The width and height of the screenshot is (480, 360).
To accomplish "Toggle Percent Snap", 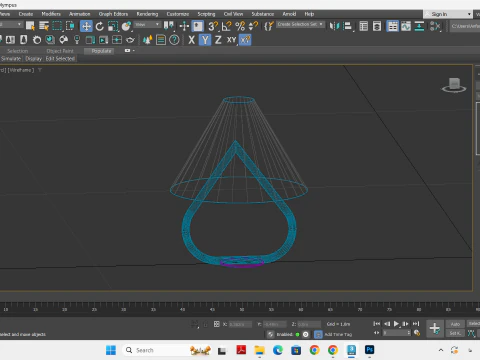I will point(240,26).
